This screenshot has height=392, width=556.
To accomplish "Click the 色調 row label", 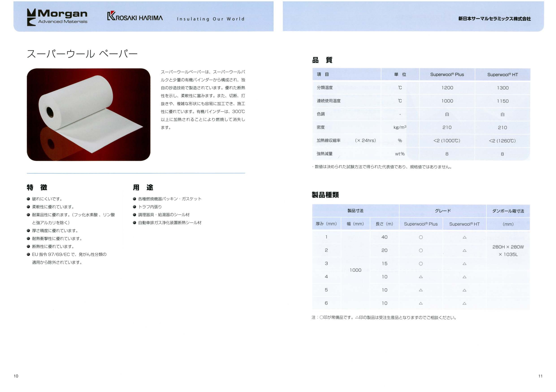I will (x=321, y=114).
